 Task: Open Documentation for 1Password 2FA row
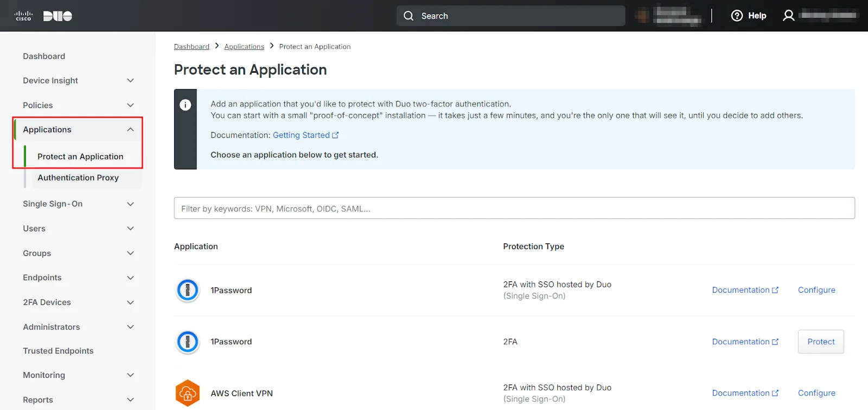tap(745, 342)
